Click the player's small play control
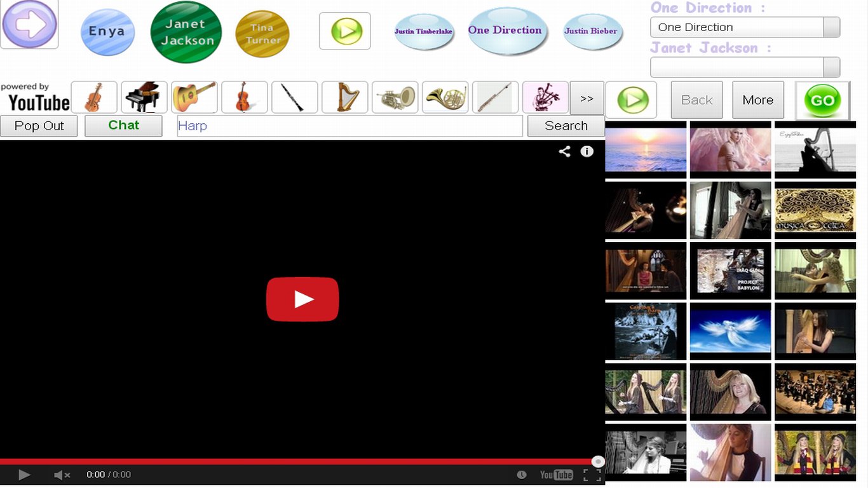868x488 pixels. (x=24, y=475)
